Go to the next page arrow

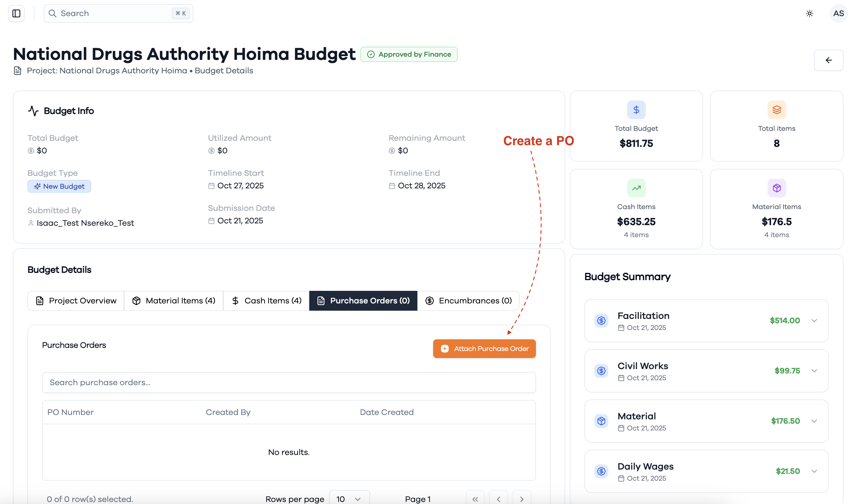pyautogui.click(x=521, y=498)
